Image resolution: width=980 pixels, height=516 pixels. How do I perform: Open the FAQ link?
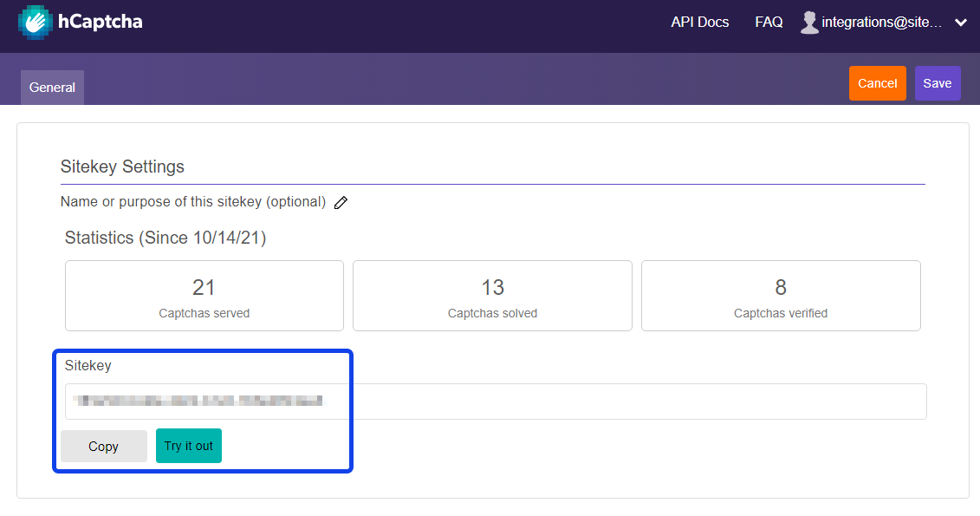(769, 22)
